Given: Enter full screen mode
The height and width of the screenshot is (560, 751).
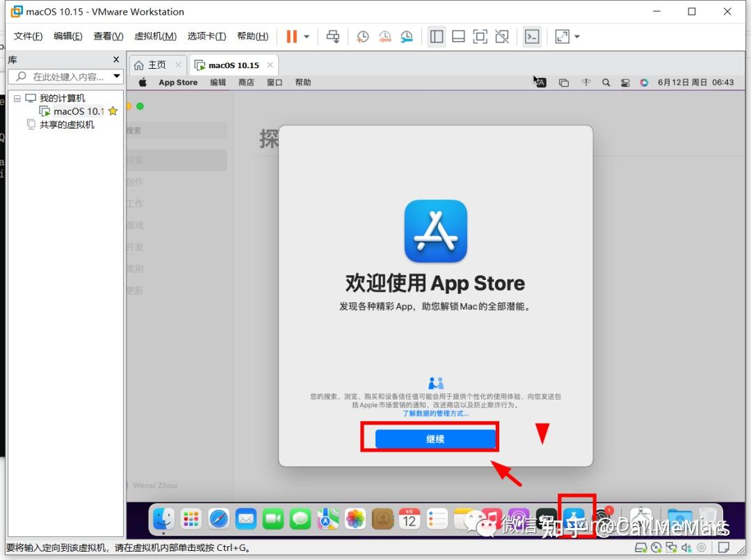Looking at the screenshot, I should tap(480, 36).
